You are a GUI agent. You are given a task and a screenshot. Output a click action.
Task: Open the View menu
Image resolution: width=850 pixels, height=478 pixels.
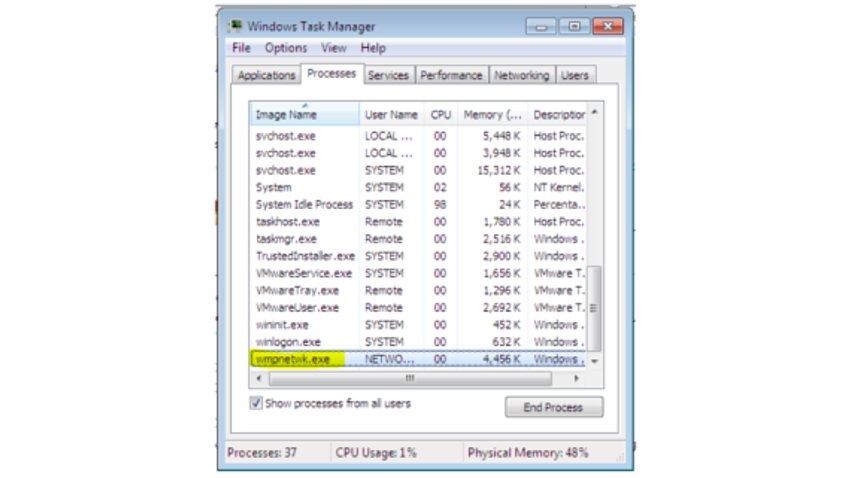tap(334, 48)
